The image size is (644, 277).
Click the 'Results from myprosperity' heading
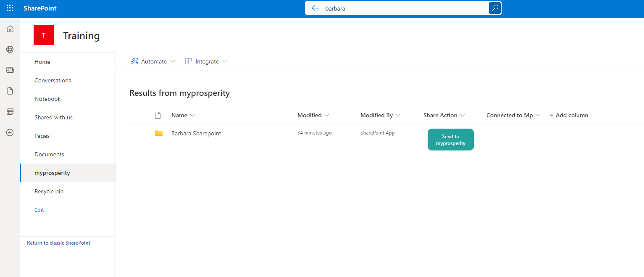click(180, 93)
